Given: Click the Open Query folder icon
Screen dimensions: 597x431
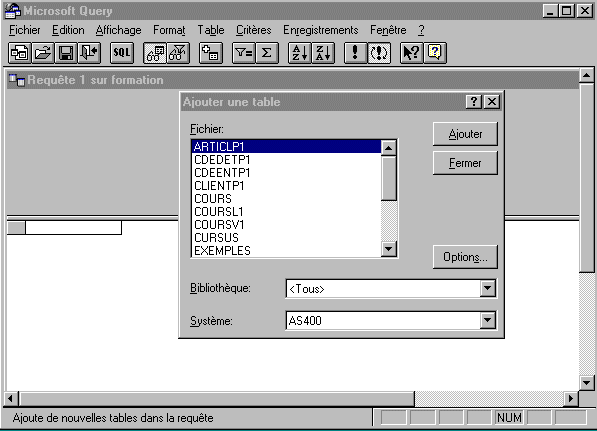Looking at the screenshot, I should pos(43,53).
